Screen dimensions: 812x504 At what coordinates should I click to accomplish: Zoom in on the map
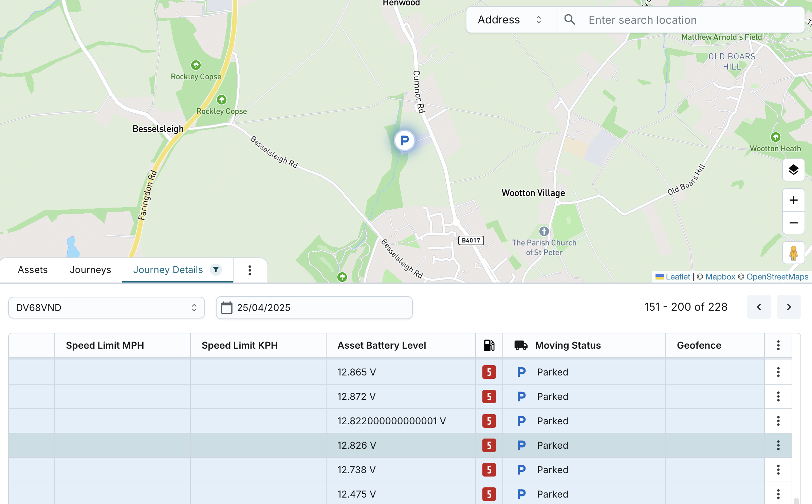pos(793,200)
